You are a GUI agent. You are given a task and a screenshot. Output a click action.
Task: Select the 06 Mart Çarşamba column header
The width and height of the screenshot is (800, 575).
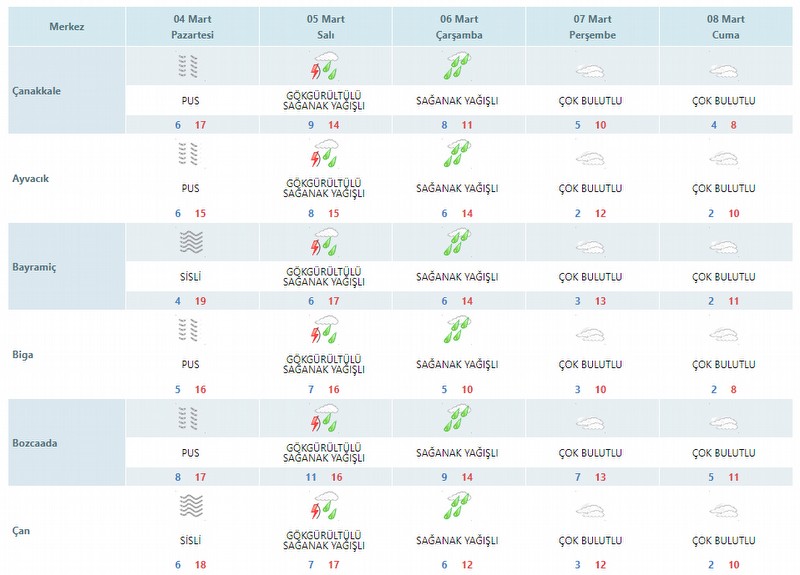(459, 27)
